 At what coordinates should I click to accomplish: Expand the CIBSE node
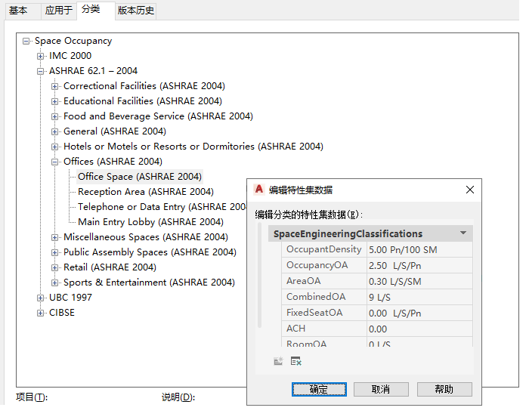coord(40,313)
